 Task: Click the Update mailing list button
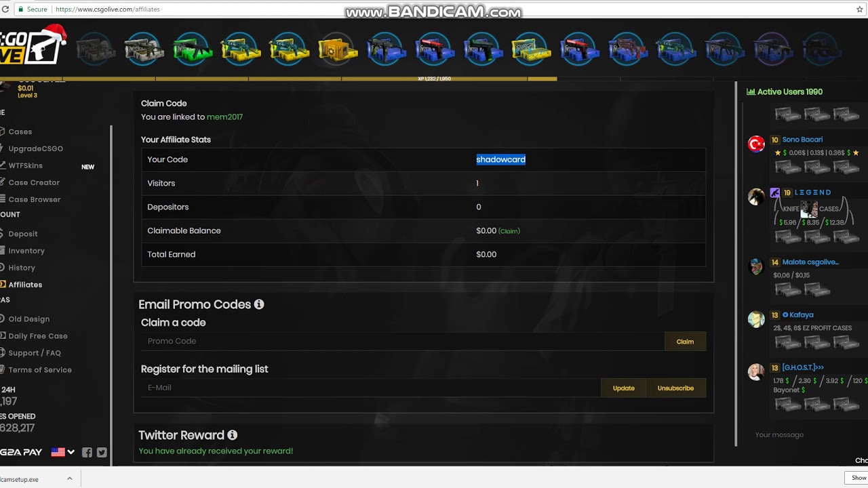coord(624,388)
